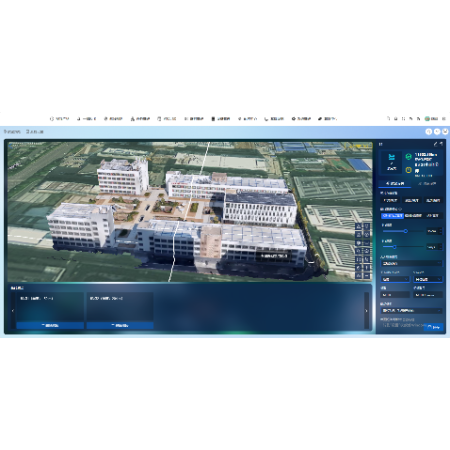Switch to the inactive second side-panel tab
Screen dimensions: 450x450
427,184
